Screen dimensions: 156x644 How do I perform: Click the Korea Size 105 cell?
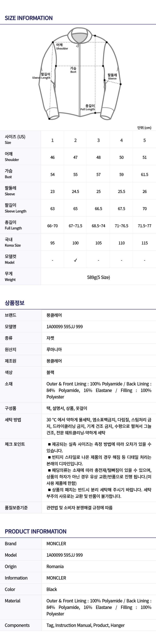(98, 243)
